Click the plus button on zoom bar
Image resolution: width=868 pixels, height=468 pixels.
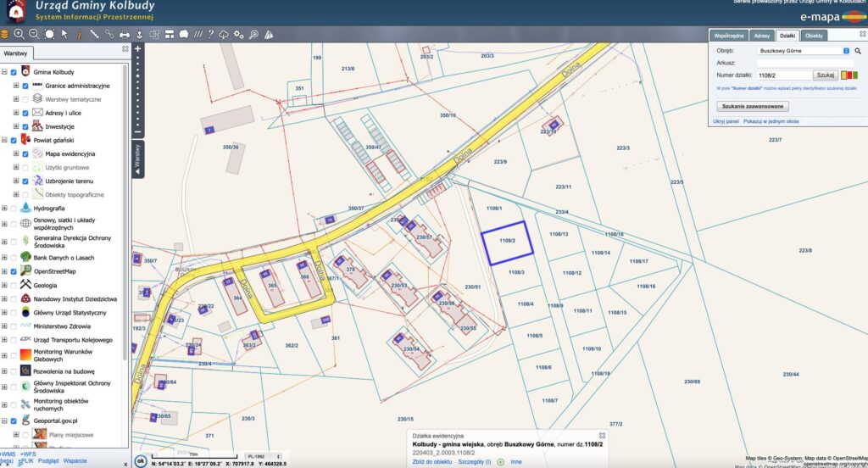click(138, 48)
